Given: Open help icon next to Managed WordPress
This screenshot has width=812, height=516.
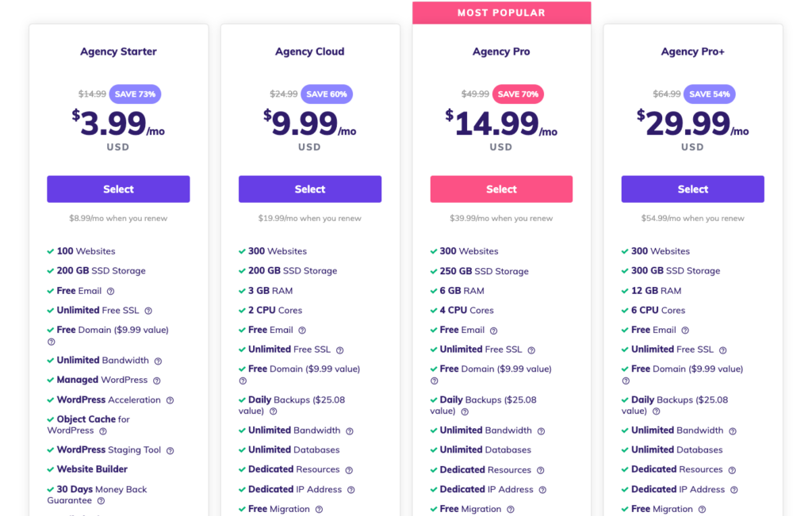Looking at the screenshot, I should (157, 380).
